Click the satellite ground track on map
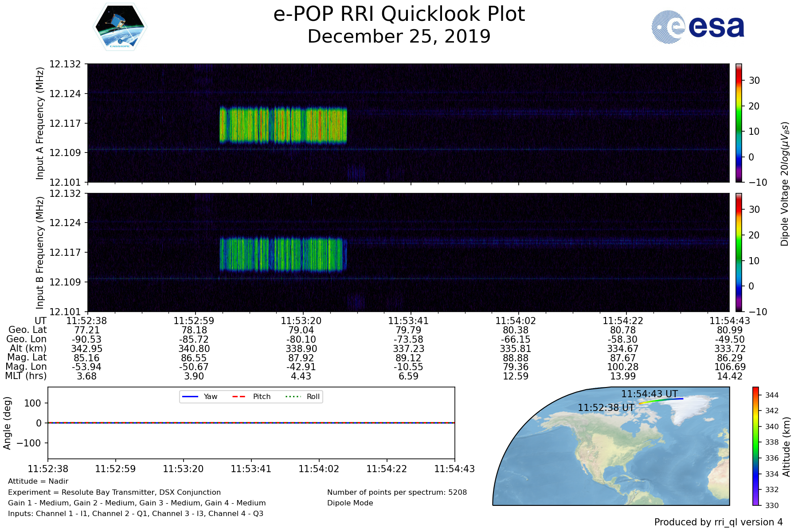Viewport: 798px width, 532px height. [x=661, y=400]
